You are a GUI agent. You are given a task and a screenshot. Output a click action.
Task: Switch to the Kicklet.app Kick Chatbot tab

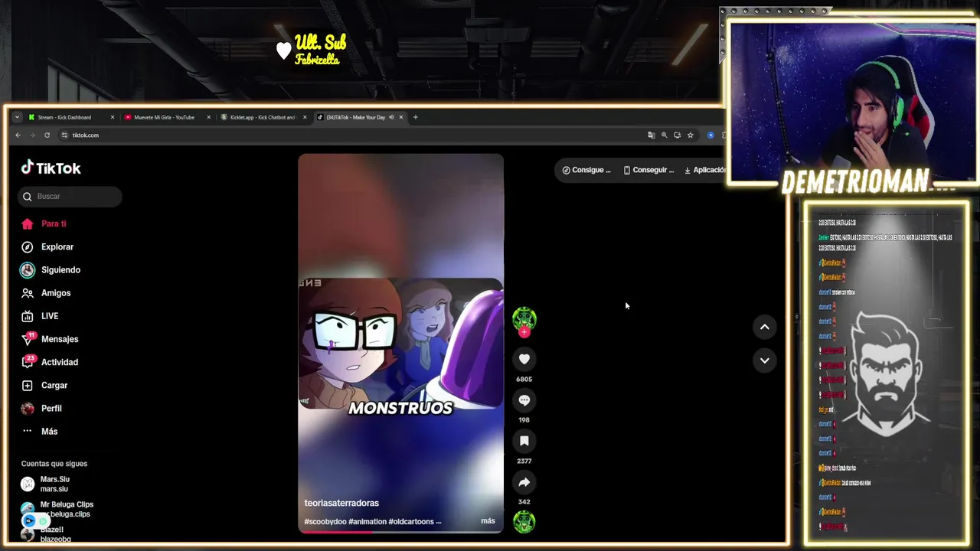click(x=263, y=117)
